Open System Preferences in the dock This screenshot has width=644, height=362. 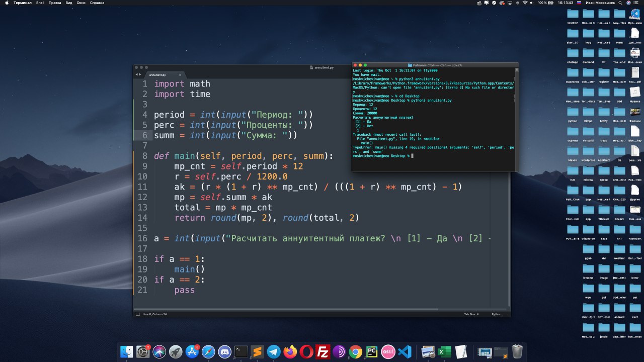143,351
